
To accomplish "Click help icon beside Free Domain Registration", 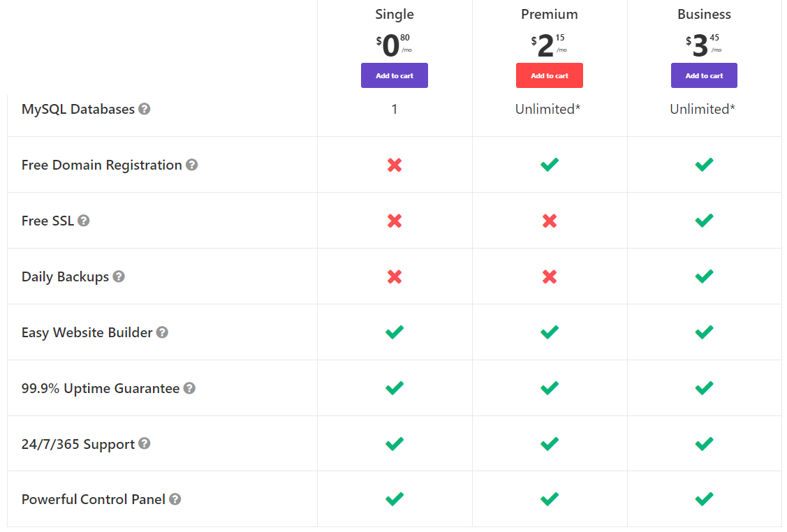I will tap(191, 165).
